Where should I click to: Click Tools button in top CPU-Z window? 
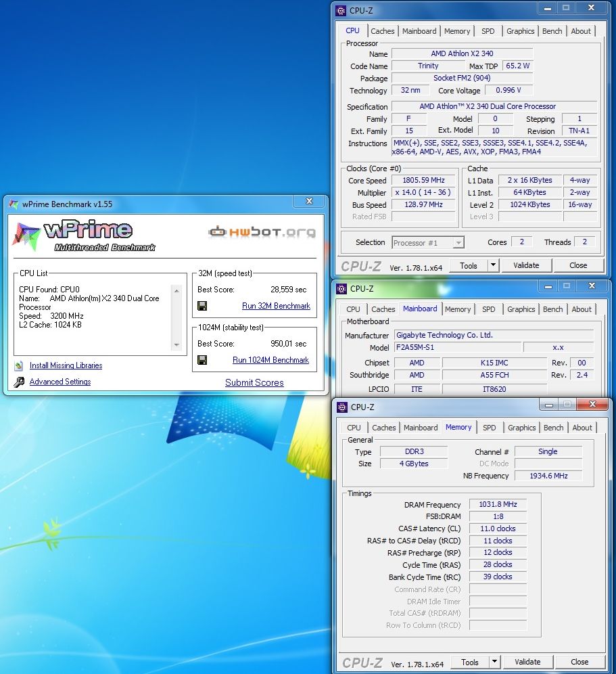click(x=468, y=265)
